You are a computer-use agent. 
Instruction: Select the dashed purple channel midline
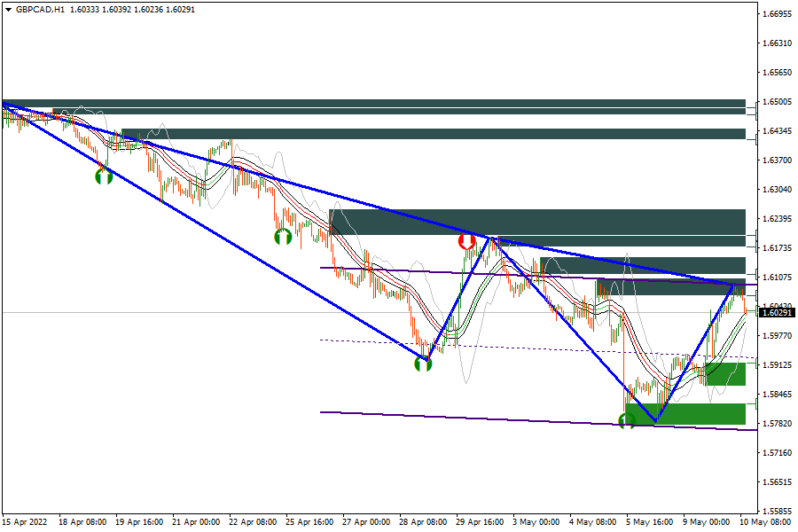[532, 349]
